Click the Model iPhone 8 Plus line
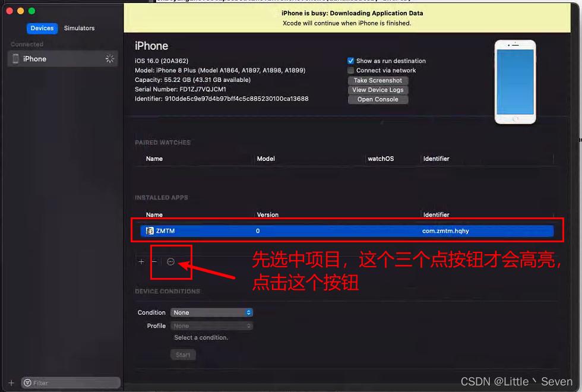 point(220,71)
